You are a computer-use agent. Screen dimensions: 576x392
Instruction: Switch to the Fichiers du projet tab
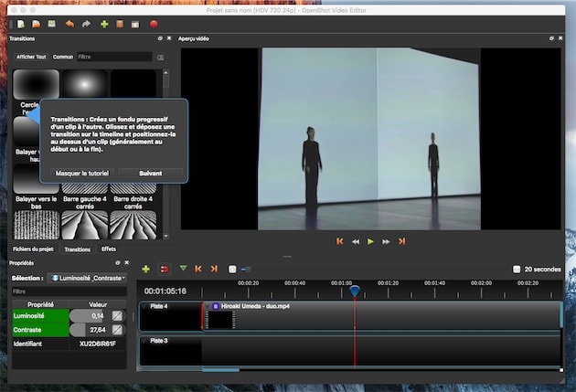(x=33, y=249)
